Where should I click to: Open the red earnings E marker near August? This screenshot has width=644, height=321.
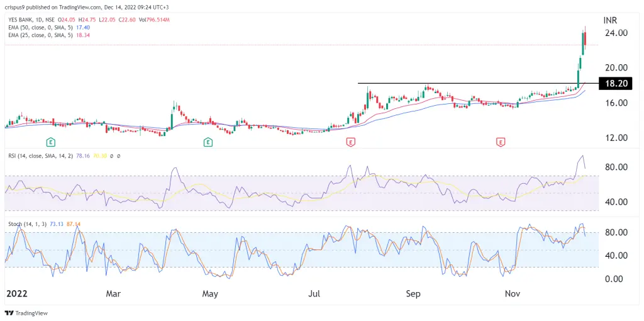(x=350, y=143)
